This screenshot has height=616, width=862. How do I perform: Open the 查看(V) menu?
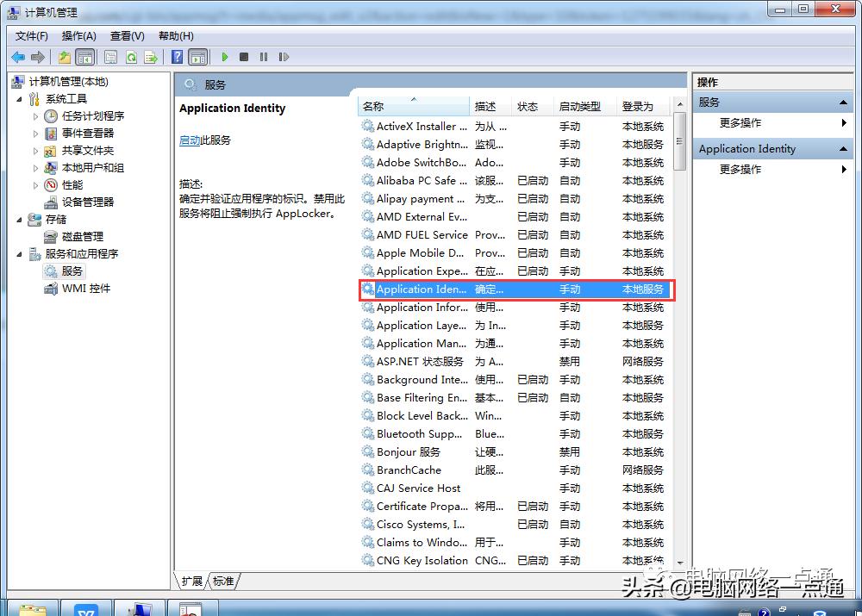(x=127, y=36)
